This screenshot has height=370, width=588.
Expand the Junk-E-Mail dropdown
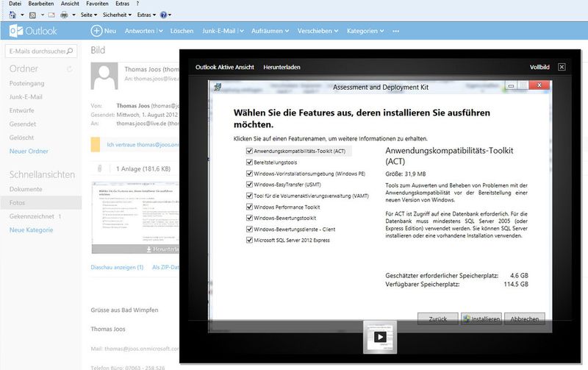242,31
